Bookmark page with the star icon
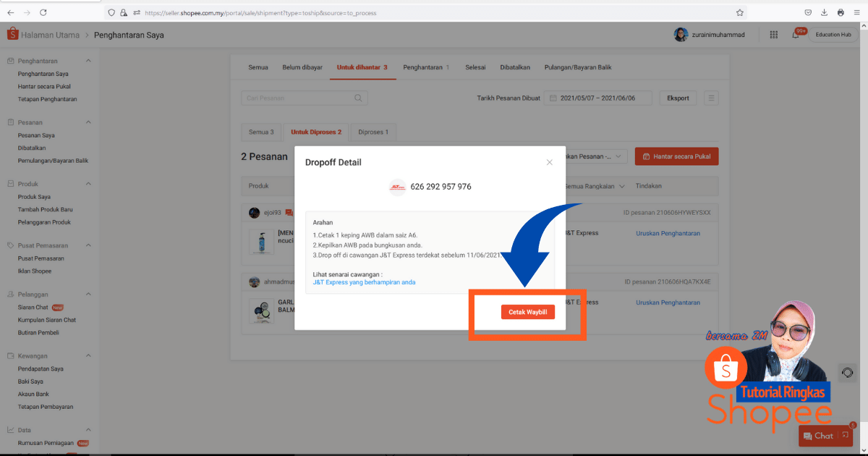The width and height of the screenshot is (868, 456). [x=740, y=12]
